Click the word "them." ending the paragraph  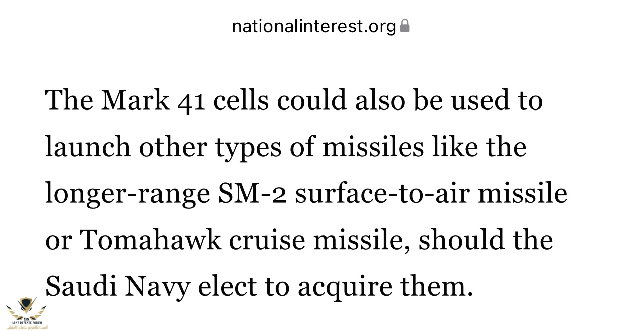tap(436, 286)
